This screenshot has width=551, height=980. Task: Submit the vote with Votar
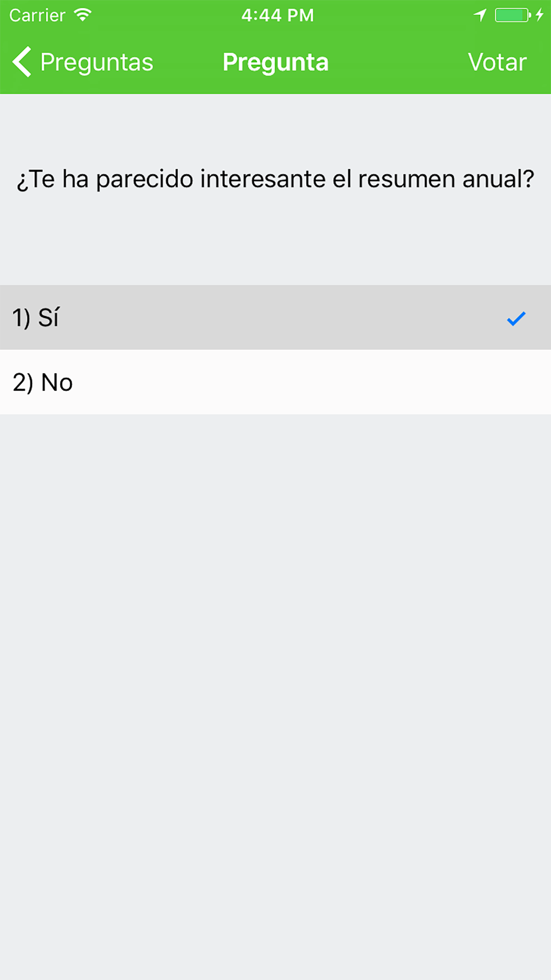[497, 62]
